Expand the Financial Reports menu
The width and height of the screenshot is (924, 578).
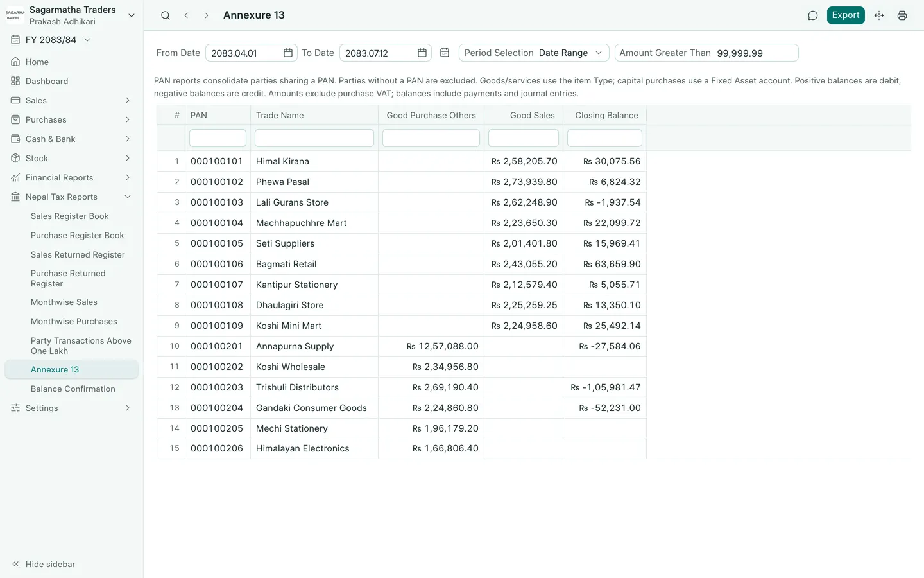71,177
